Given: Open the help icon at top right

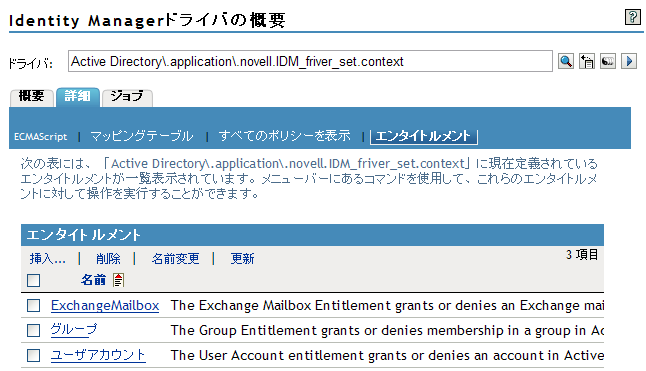Looking at the screenshot, I should pos(632,17).
